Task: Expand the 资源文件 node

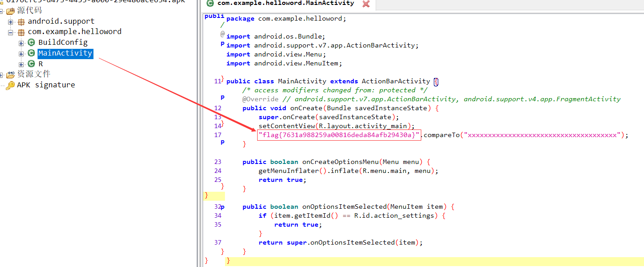Action: [2, 75]
